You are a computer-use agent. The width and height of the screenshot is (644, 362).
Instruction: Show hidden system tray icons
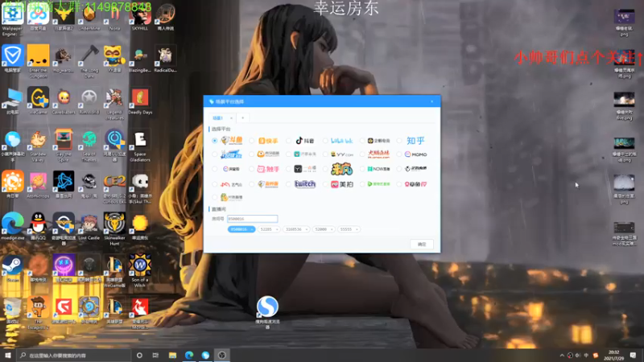562,355
